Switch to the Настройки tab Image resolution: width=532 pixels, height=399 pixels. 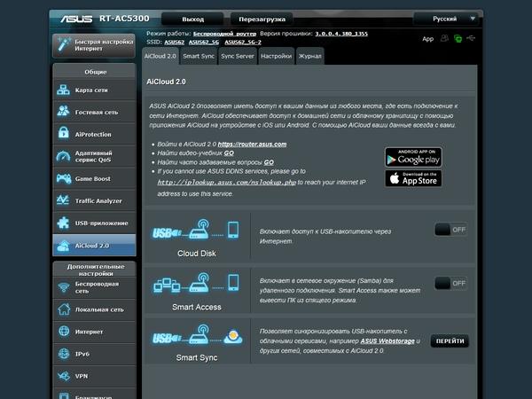(276, 56)
